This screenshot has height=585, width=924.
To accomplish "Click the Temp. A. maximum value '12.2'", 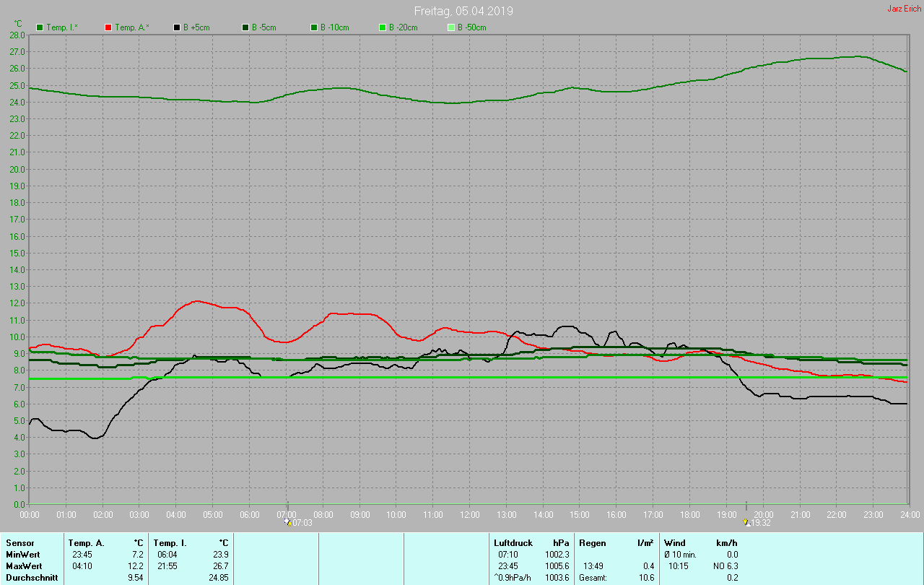I will point(136,565).
